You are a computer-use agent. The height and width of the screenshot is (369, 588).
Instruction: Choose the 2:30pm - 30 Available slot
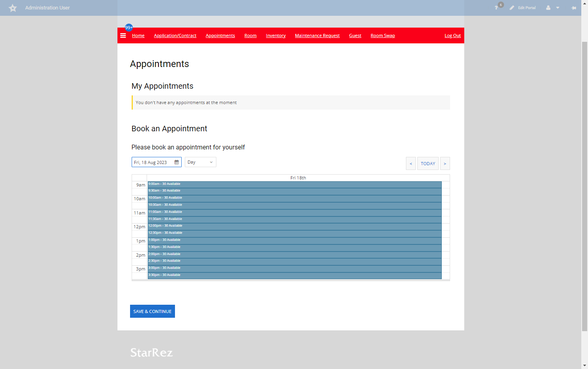[x=294, y=262]
